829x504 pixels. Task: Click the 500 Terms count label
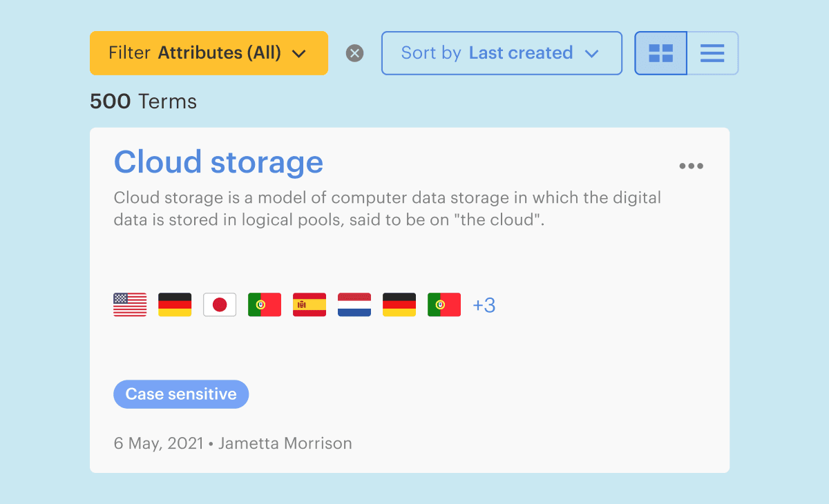coord(143,101)
